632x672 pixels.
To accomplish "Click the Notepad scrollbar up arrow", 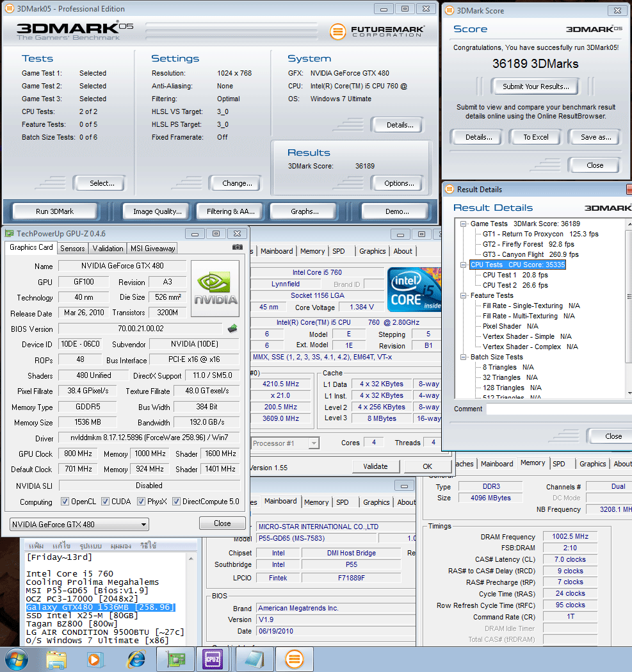I will (x=191, y=559).
